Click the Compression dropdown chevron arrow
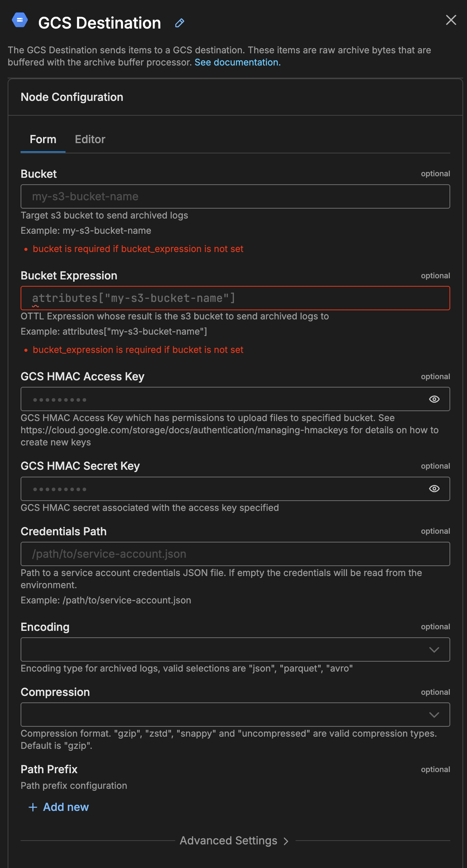The width and height of the screenshot is (467, 868). tap(434, 715)
